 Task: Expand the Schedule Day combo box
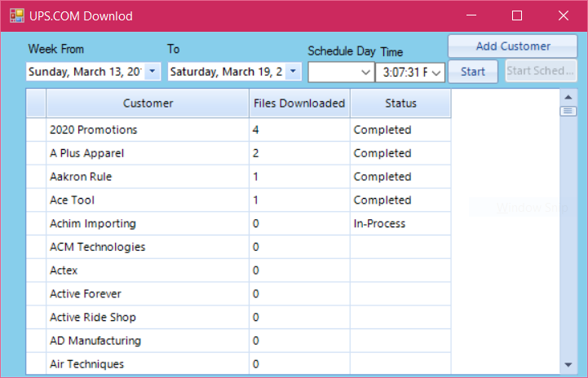pos(365,73)
